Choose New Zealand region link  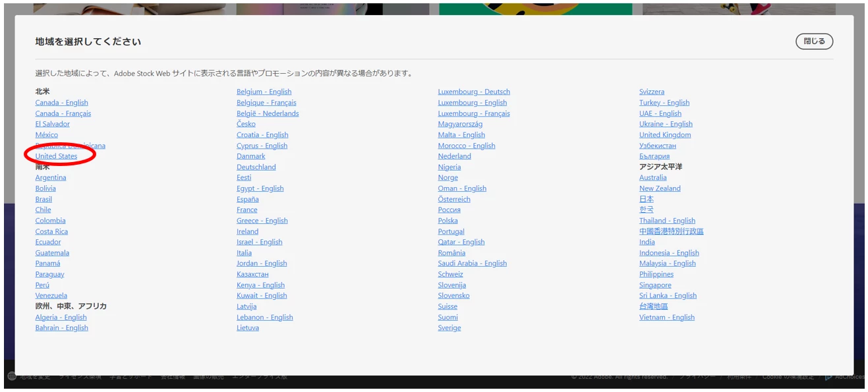pyautogui.click(x=660, y=188)
